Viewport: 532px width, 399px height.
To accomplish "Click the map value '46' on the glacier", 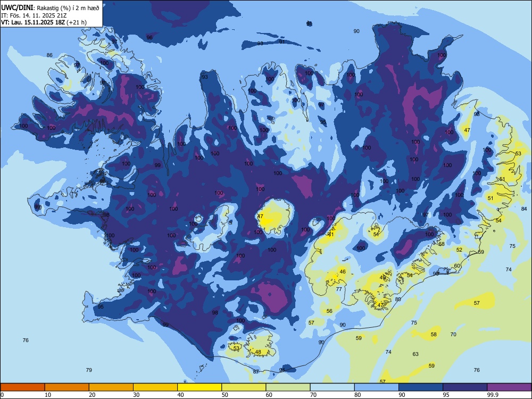I will coord(343,272).
